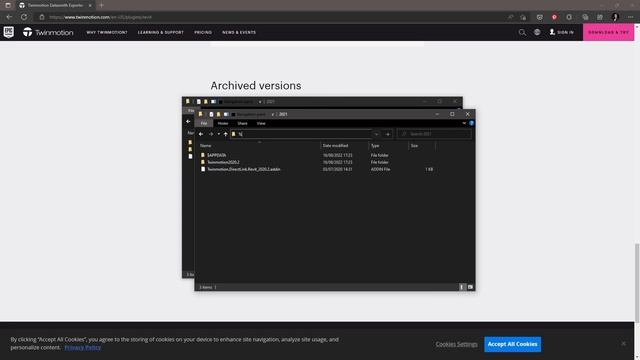Select the 1 KB size cell
This screenshot has width=640, height=360.
click(429, 169)
